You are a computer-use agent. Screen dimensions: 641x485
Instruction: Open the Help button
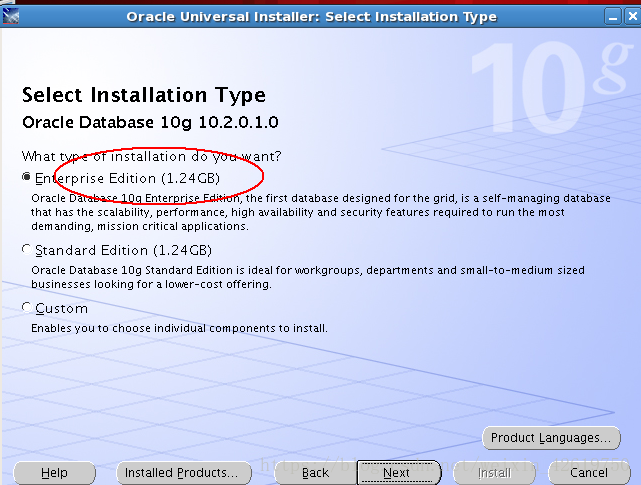[54, 473]
